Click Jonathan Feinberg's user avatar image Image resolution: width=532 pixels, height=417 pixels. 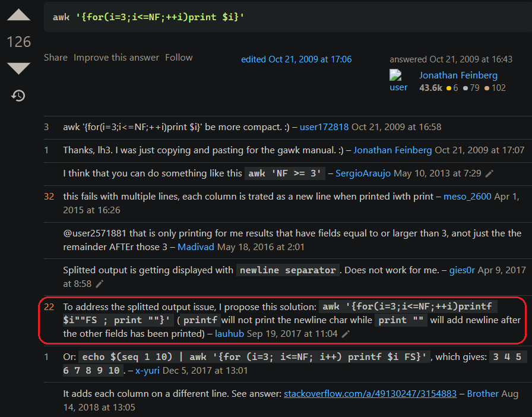[x=398, y=81]
